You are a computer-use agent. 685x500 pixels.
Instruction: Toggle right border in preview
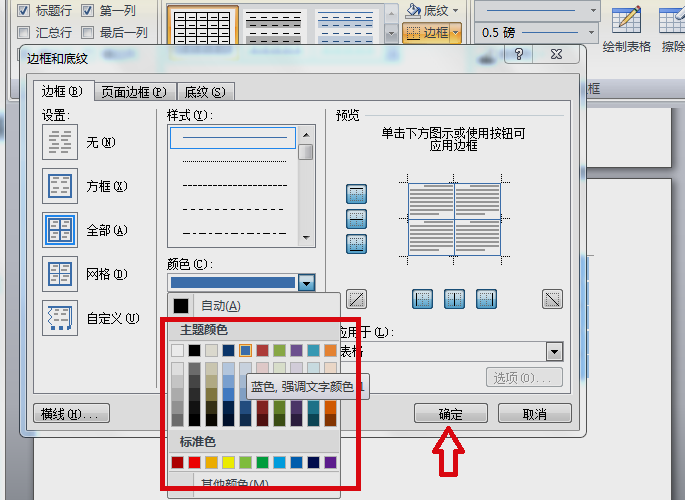(x=486, y=299)
